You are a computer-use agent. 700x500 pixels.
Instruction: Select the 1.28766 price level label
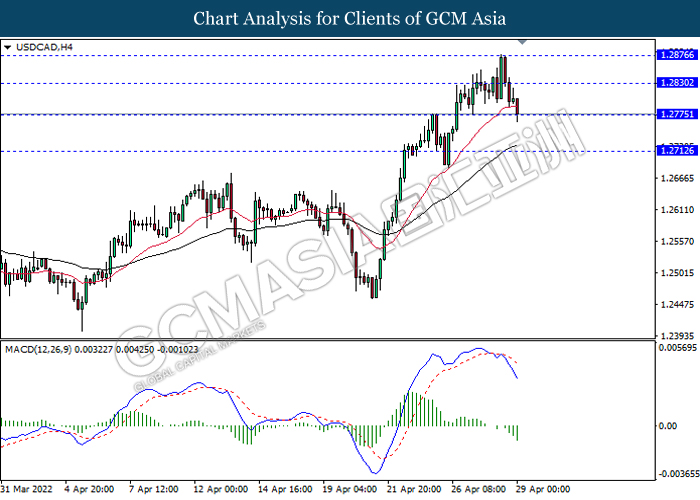(x=677, y=55)
